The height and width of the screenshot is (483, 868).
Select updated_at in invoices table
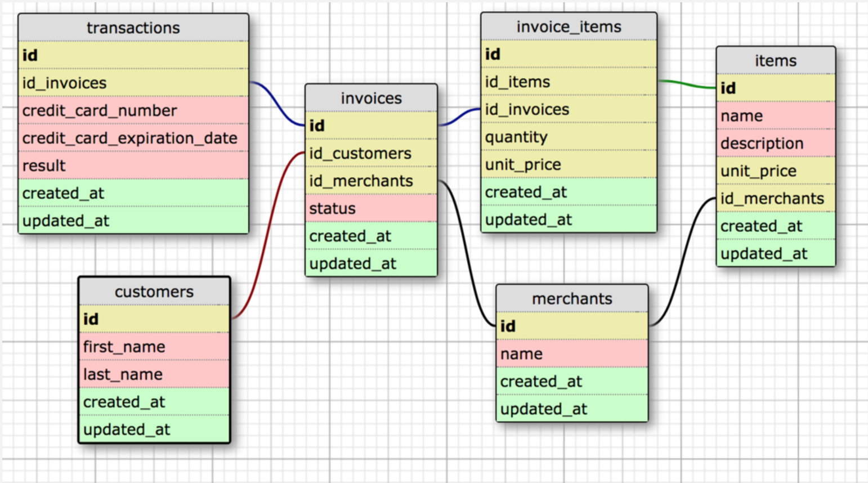click(371, 263)
